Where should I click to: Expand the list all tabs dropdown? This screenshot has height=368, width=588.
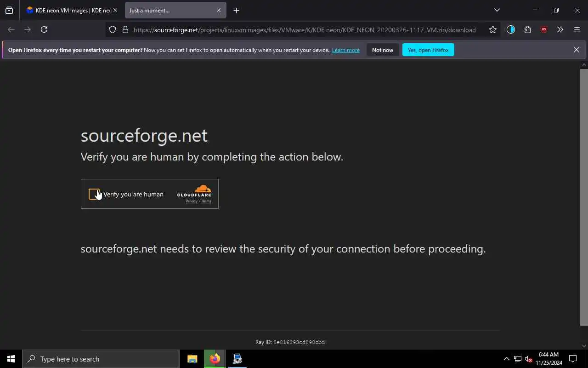(x=497, y=10)
